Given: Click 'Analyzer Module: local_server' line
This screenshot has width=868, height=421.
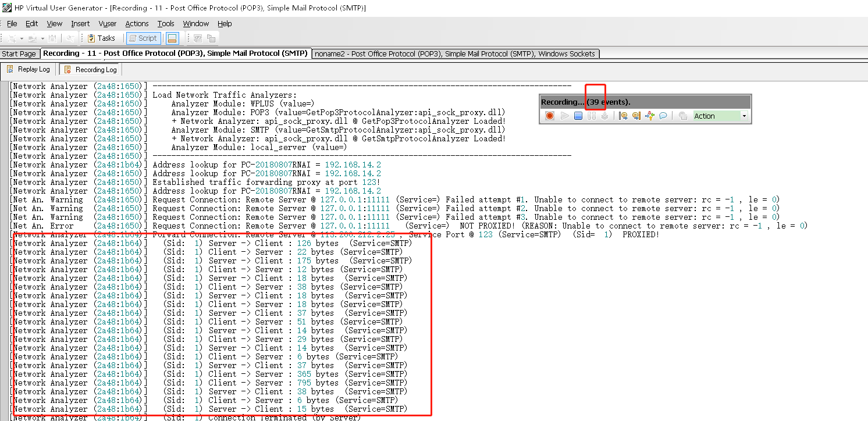Looking at the screenshot, I should 259,147.
